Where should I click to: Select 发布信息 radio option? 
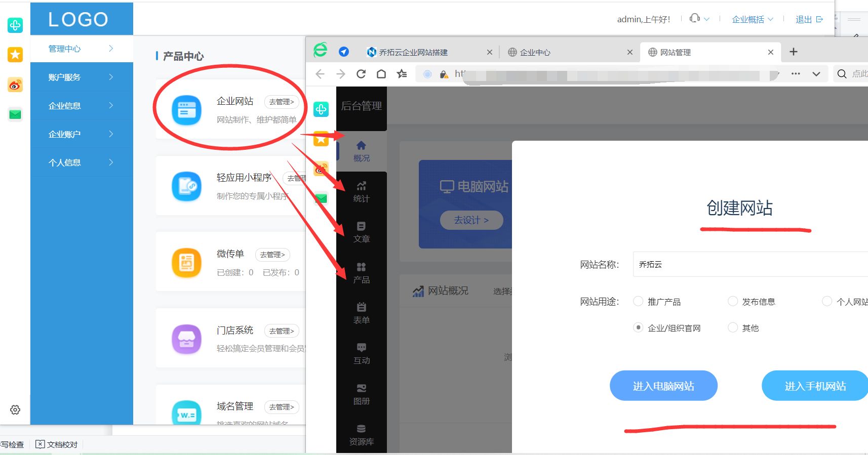[732, 301]
